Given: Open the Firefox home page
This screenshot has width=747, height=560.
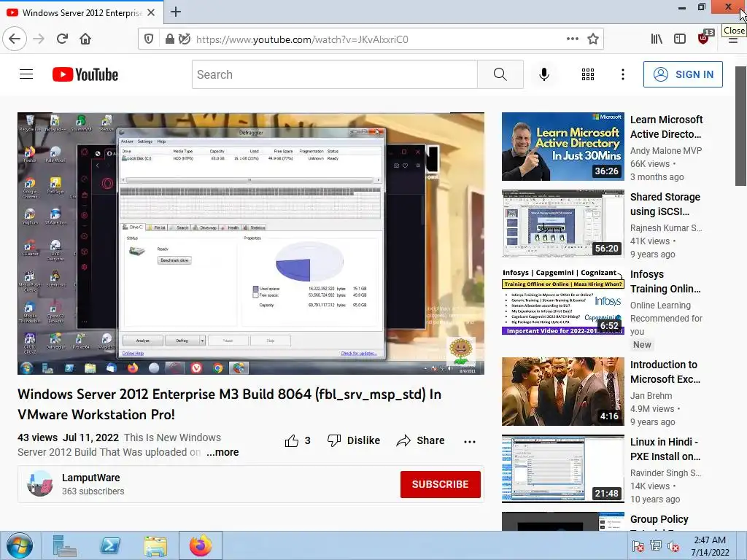Looking at the screenshot, I should click(85, 39).
